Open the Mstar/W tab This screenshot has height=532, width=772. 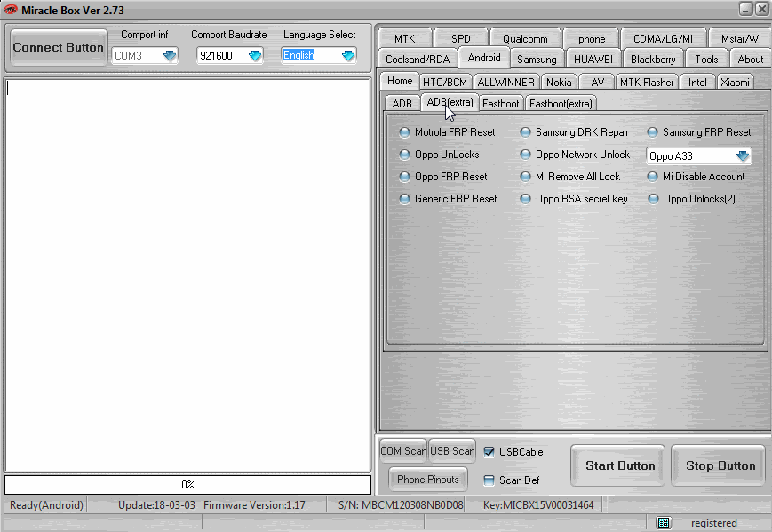(739, 38)
